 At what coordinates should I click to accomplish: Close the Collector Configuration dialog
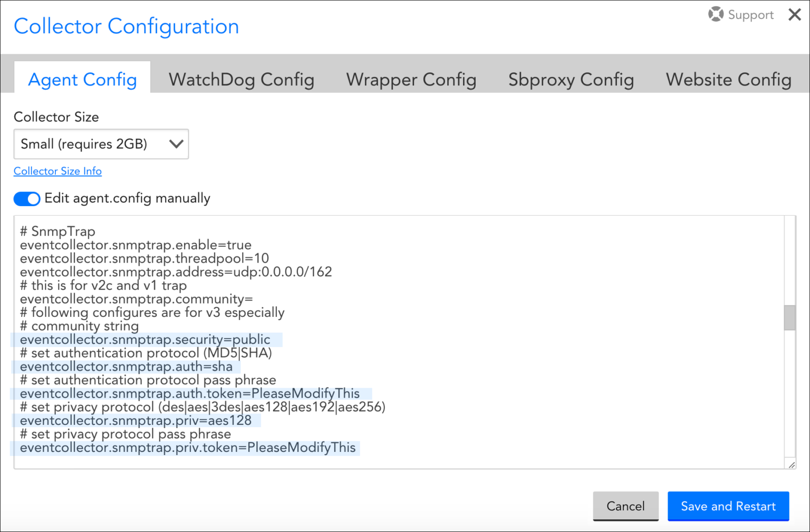(794, 14)
